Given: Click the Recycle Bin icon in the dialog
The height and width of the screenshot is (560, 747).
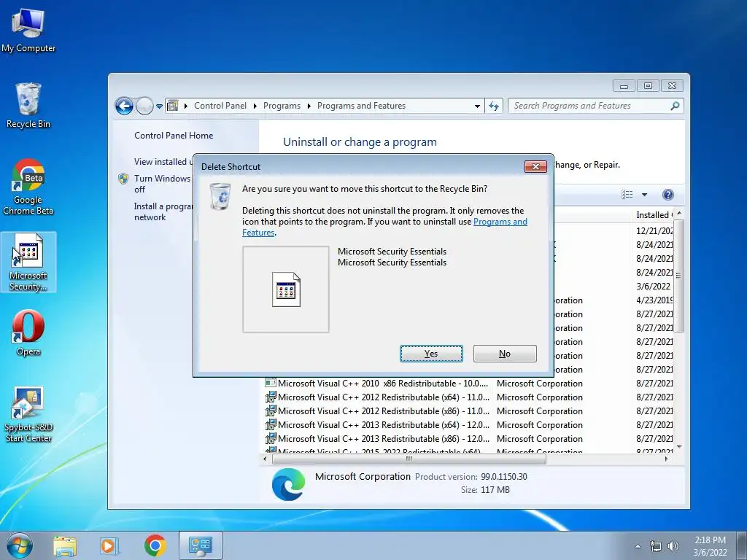Looking at the screenshot, I should coord(220,196).
